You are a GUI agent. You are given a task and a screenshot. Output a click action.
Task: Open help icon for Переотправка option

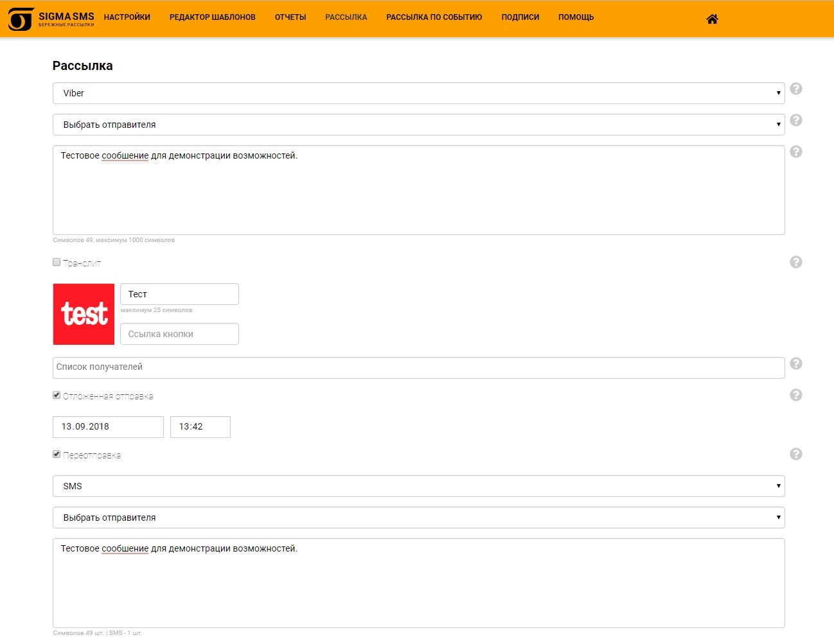795,454
